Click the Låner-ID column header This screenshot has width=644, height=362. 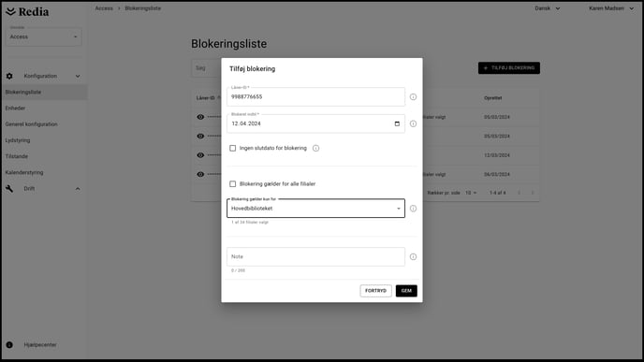click(205, 98)
